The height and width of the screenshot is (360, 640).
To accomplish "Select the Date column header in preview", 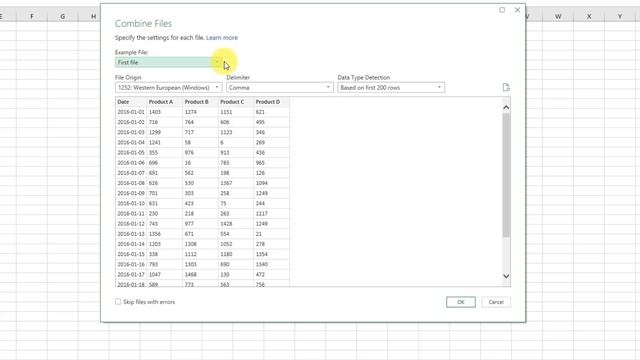I will [x=131, y=102].
